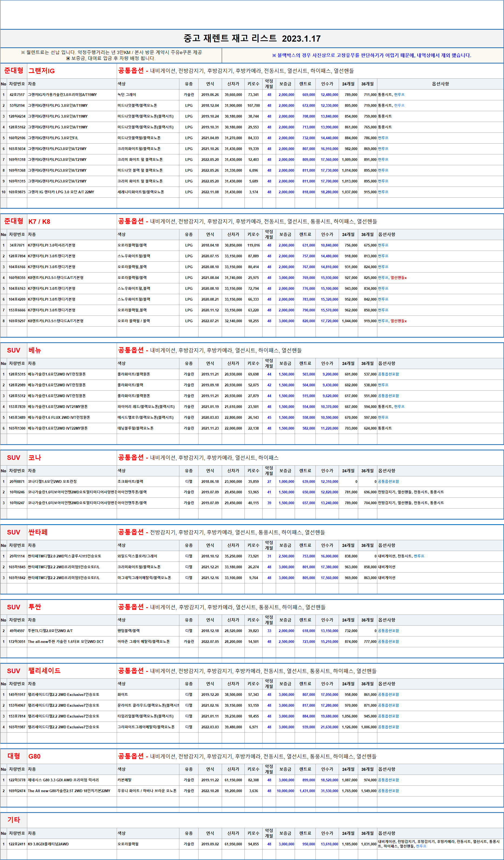Select vehicle number 42호7517

coord(17,95)
